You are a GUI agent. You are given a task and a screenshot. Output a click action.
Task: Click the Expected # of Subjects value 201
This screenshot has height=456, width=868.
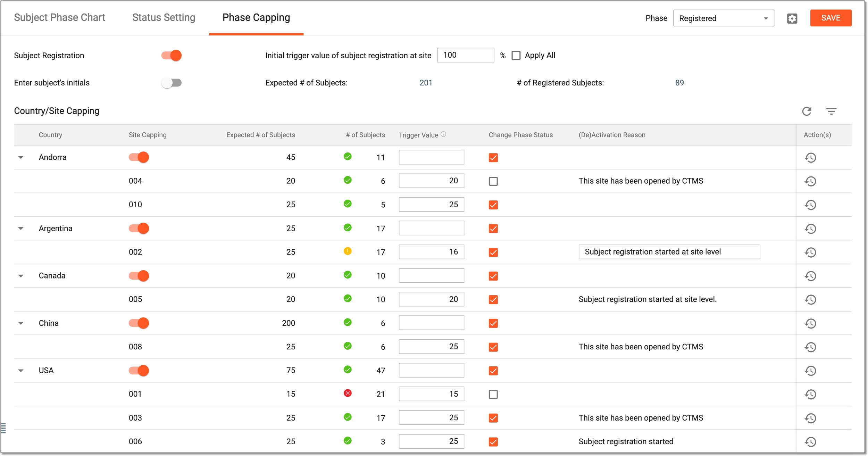click(426, 83)
